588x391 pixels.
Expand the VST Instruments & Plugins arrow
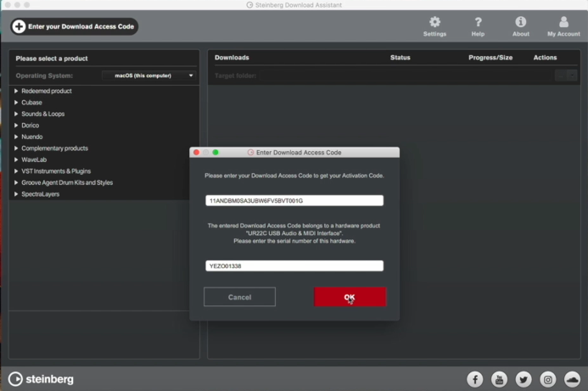coord(16,171)
